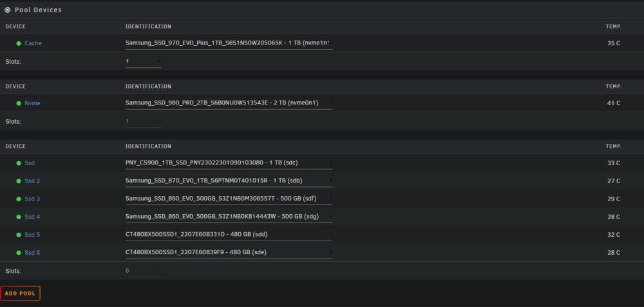This screenshot has height=307, width=644.
Task: Open Samsung 980 PRO 2TB device dropdown
Action: click(x=229, y=103)
